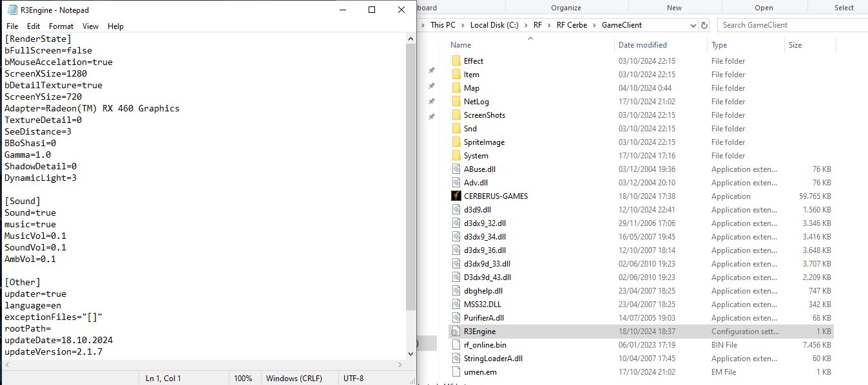Open Notepad's File menu

tap(12, 26)
